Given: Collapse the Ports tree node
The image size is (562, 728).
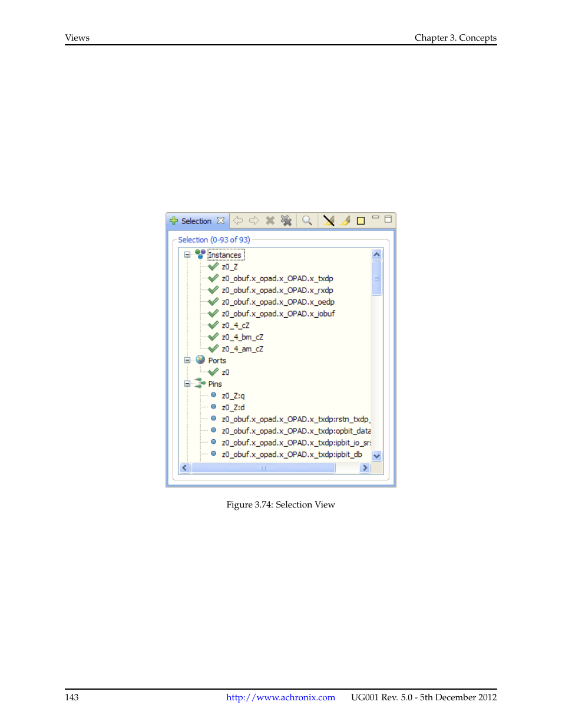Looking at the screenshot, I should click(x=187, y=360).
